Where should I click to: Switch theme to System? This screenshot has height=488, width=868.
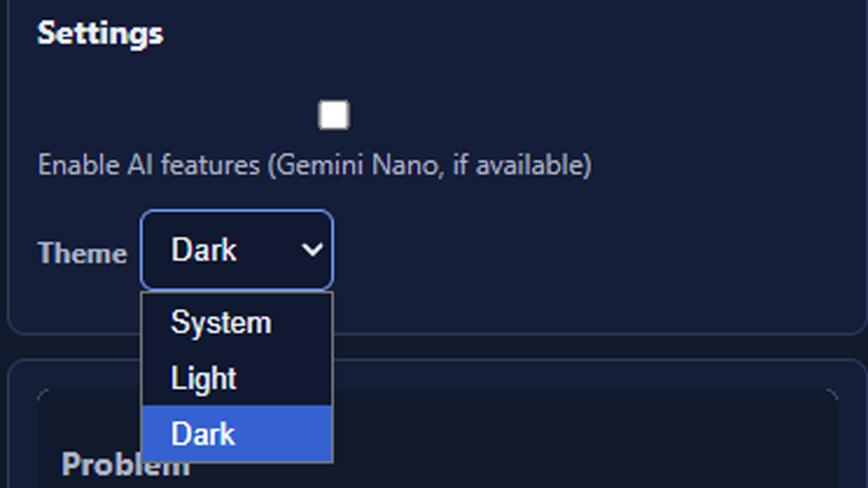(237, 323)
